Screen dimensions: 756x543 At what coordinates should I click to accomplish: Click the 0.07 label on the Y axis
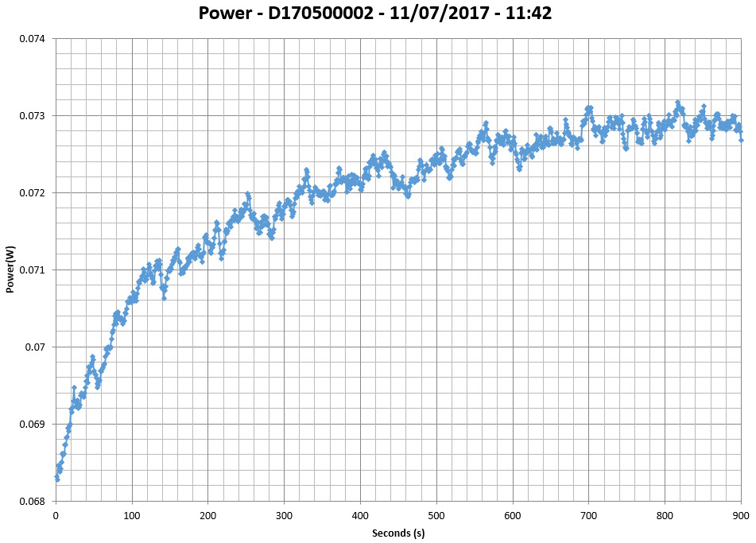click(36, 347)
